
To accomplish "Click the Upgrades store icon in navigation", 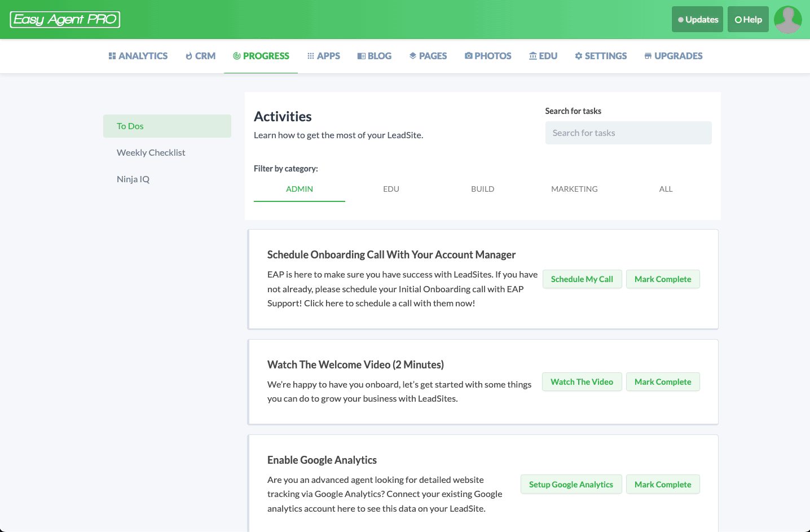I will pyautogui.click(x=648, y=56).
